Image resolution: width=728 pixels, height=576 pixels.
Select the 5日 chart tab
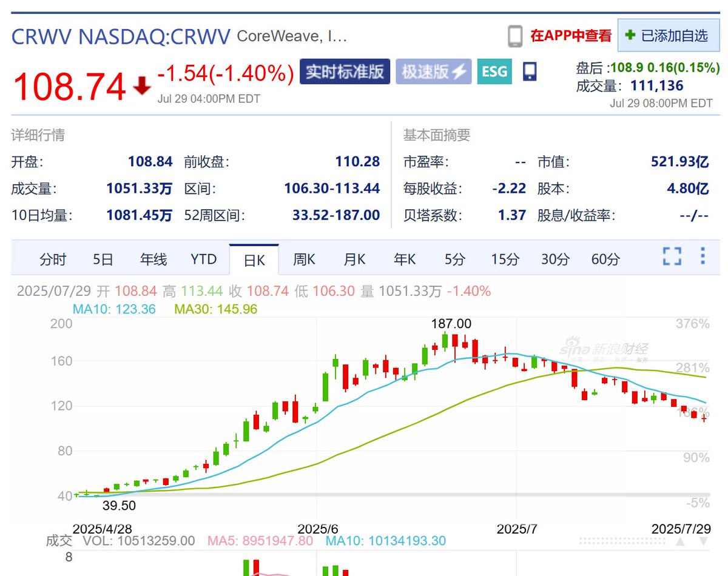[x=103, y=260]
